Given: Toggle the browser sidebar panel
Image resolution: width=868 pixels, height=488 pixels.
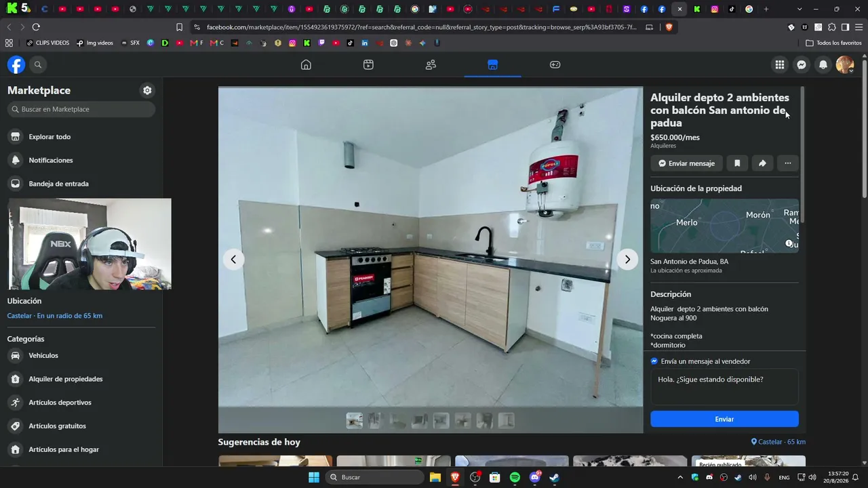Looking at the screenshot, I should coord(845,27).
